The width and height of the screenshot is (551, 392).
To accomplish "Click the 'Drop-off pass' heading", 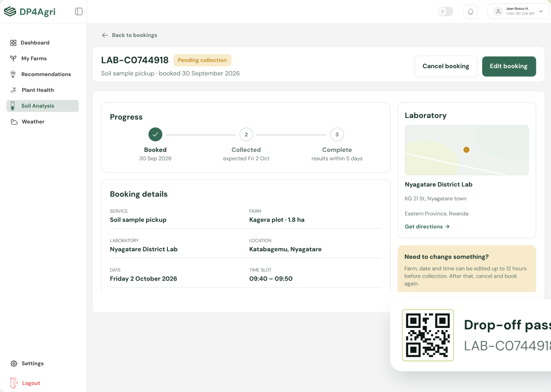I will pos(507,325).
